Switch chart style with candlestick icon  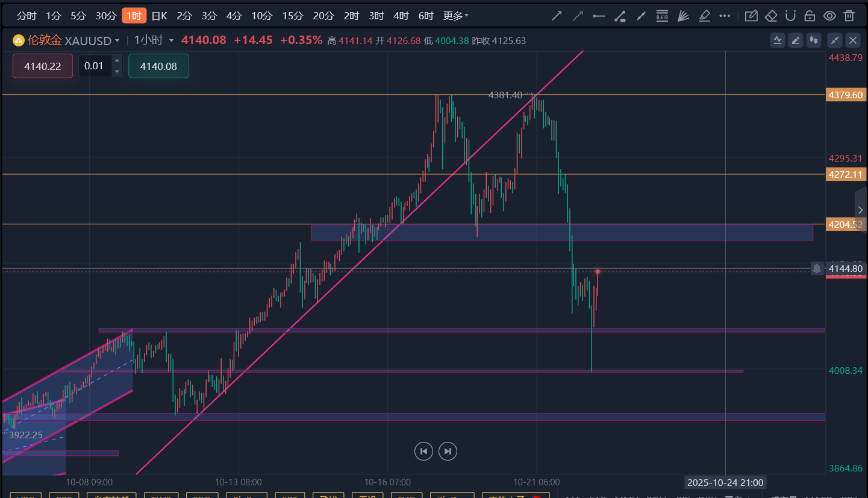tap(815, 40)
